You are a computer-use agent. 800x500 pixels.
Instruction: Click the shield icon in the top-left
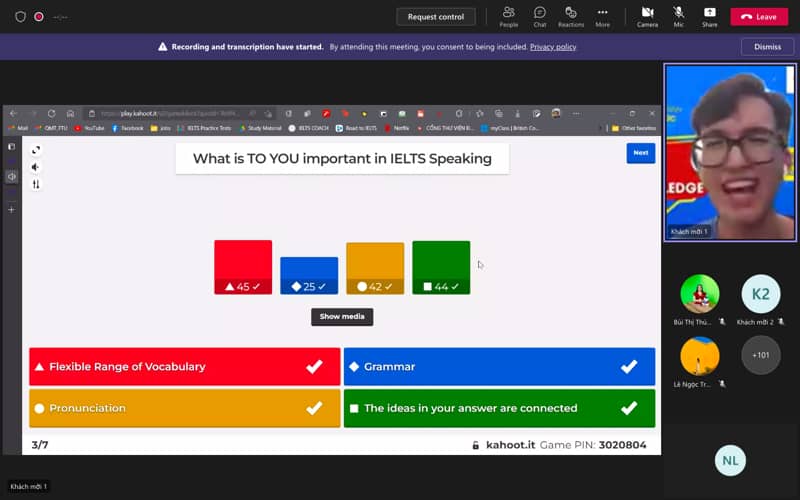coord(20,17)
